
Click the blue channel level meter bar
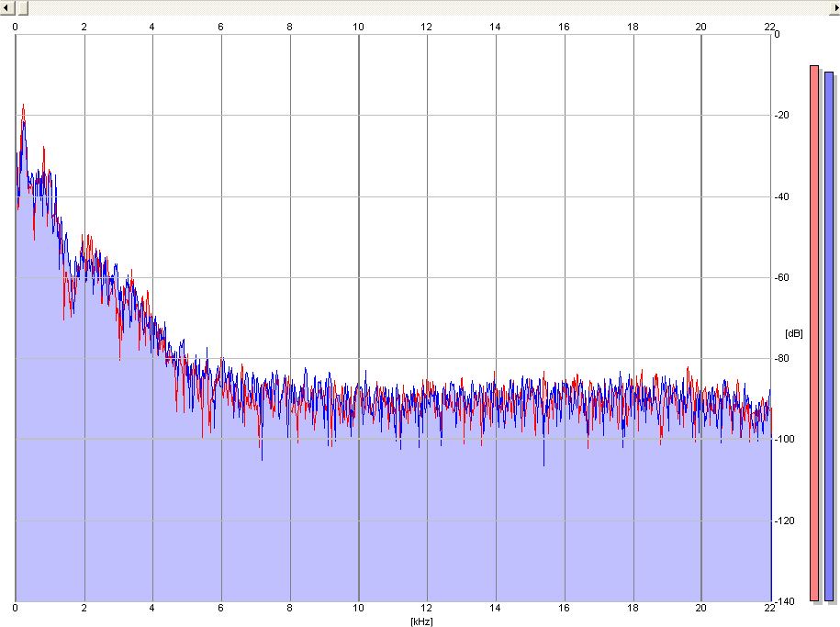(x=829, y=336)
